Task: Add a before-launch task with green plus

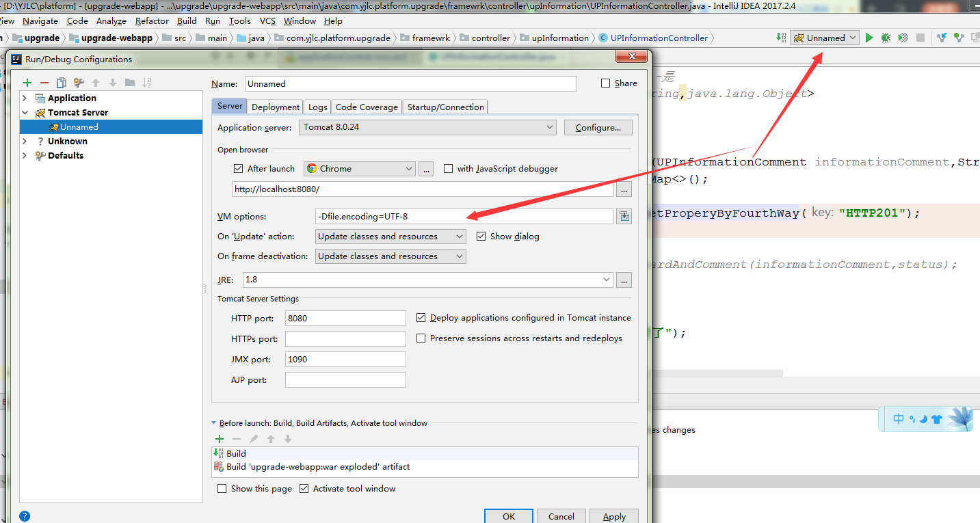Action: coord(220,439)
